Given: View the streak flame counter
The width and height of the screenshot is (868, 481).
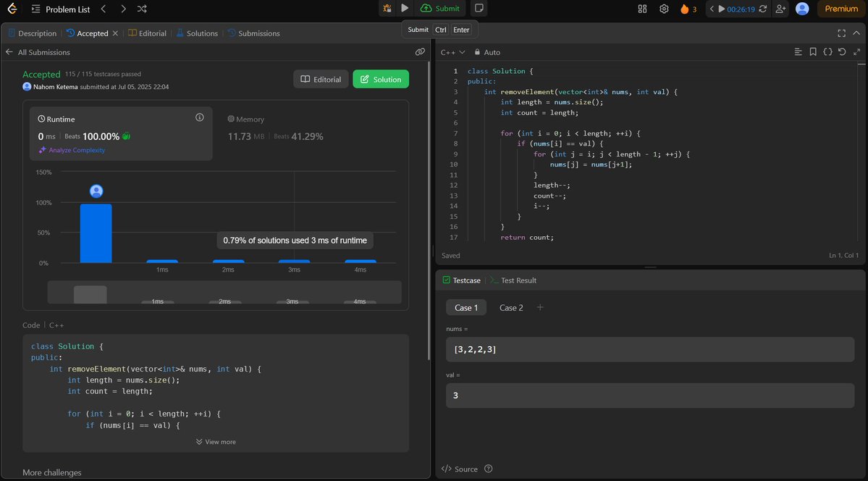Looking at the screenshot, I should [x=688, y=9].
